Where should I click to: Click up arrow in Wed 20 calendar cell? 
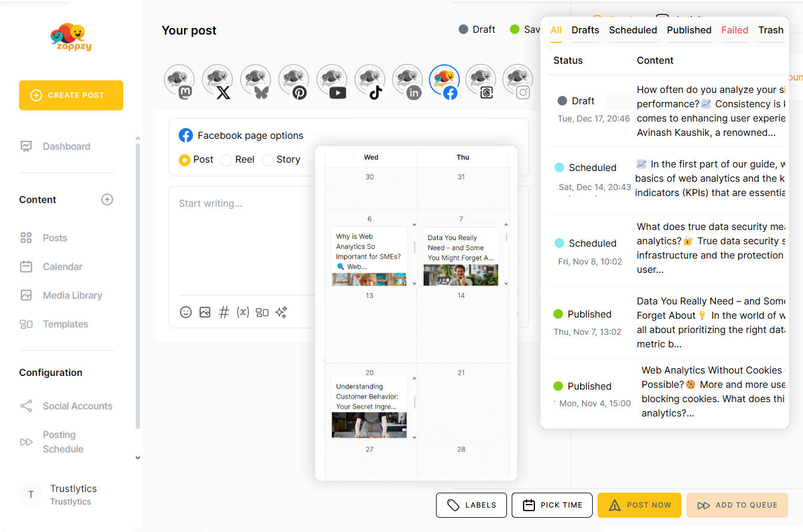pos(415,378)
